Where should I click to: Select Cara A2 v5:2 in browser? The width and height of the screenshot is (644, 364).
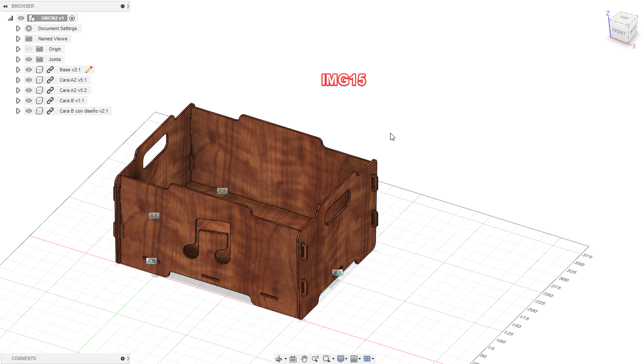73,90
